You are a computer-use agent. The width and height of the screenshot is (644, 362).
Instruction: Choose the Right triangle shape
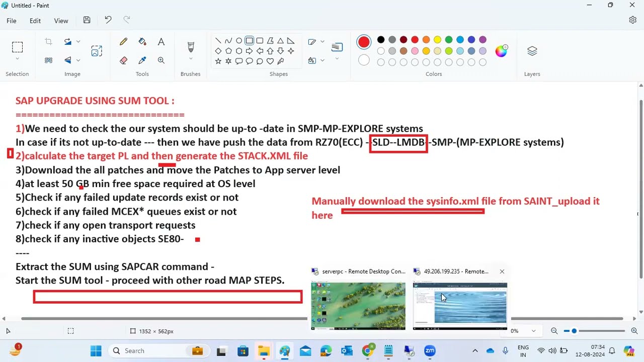[291, 41]
